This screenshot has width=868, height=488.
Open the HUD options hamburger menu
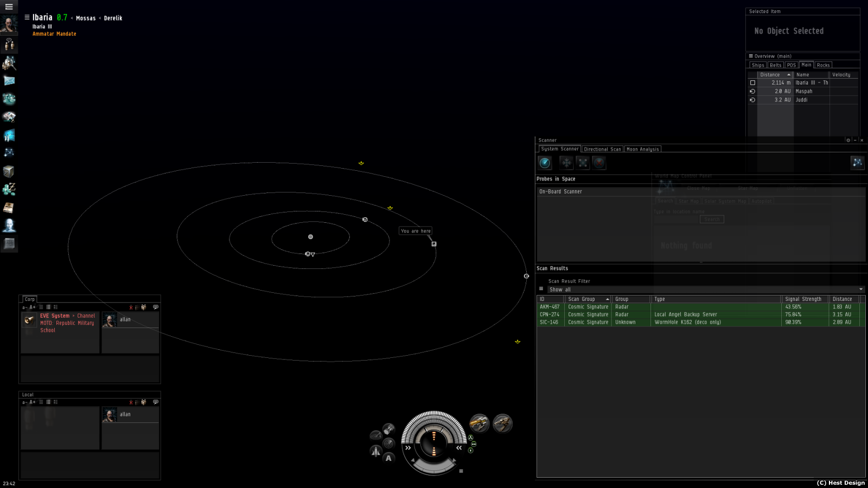[x=461, y=471]
